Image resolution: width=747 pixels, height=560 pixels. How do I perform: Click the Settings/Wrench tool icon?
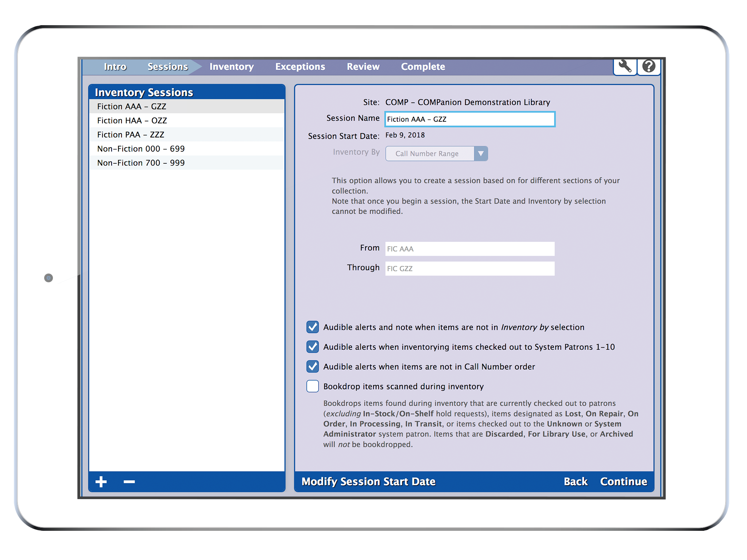[x=625, y=66]
